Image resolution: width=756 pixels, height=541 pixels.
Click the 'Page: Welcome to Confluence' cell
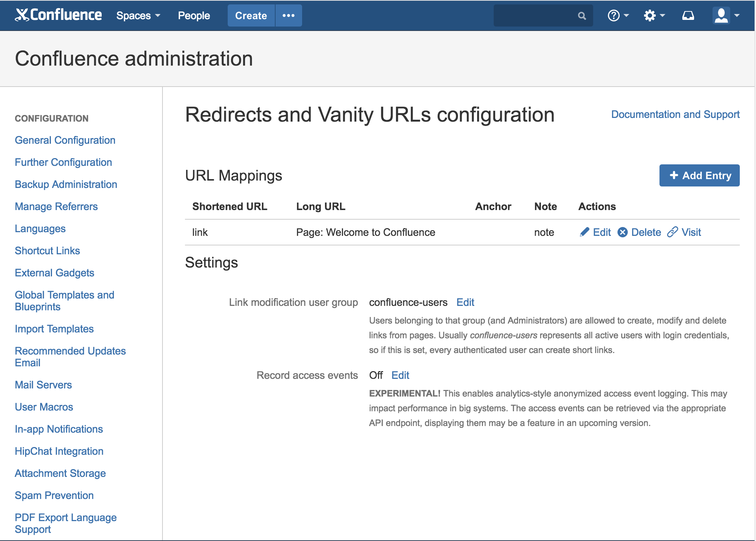pos(366,232)
